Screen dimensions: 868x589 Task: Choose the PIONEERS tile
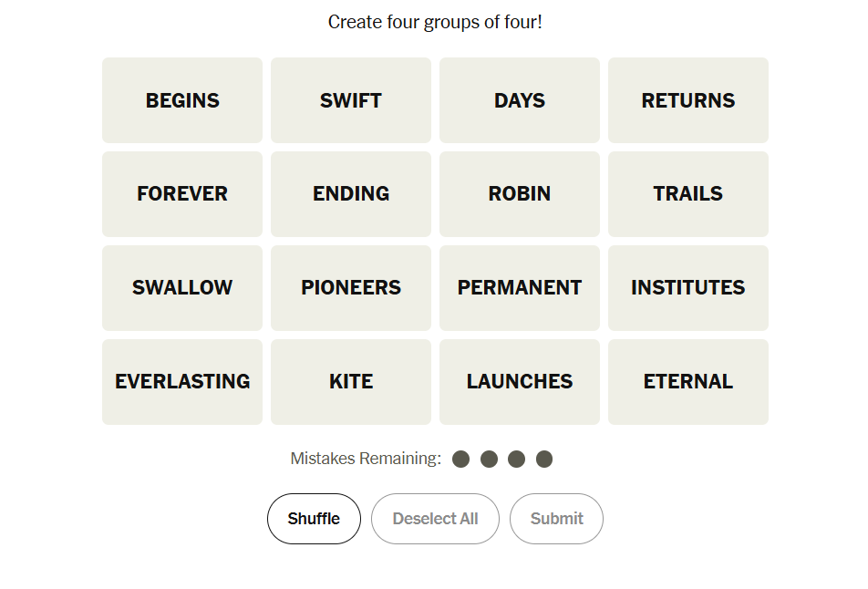point(351,288)
